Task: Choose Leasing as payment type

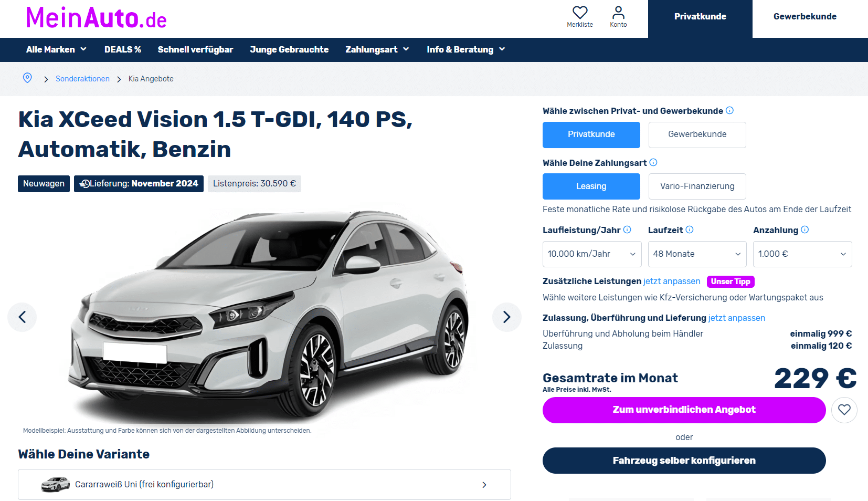Action: tap(591, 186)
